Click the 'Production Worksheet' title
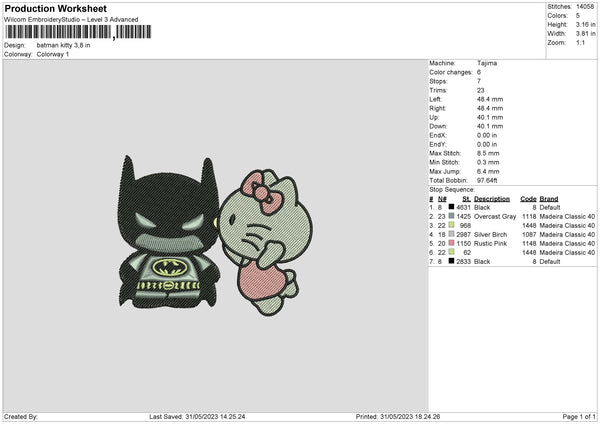The height and width of the screenshot is (424, 600). pos(56,8)
